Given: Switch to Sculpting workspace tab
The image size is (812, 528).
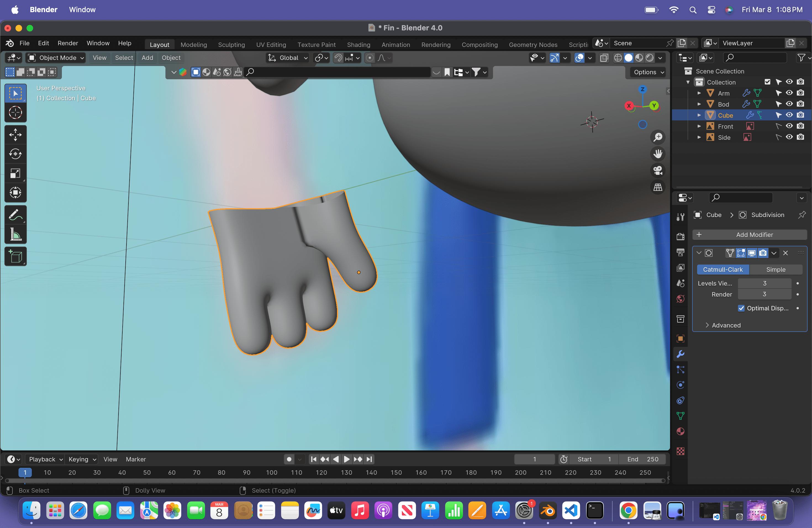Looking at the screenshot, I should click(231, 45).
